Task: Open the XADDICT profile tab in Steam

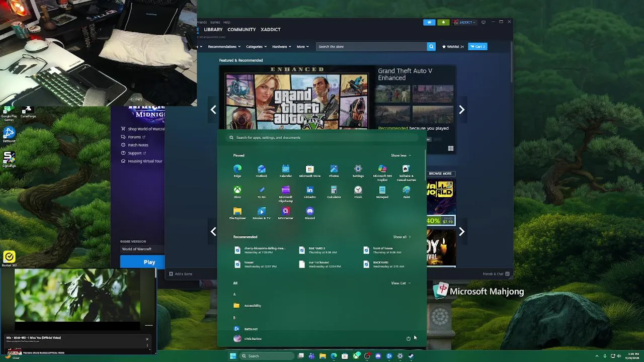Action: [x=270, y=30]
